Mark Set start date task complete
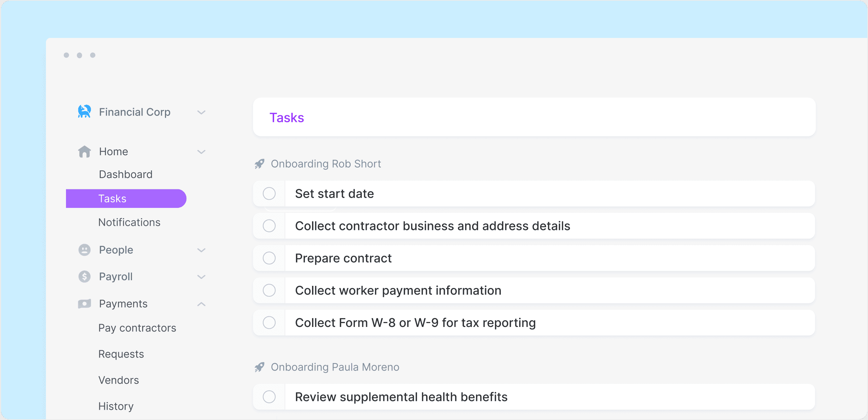 pyautogui.click(x=269, y=193)
